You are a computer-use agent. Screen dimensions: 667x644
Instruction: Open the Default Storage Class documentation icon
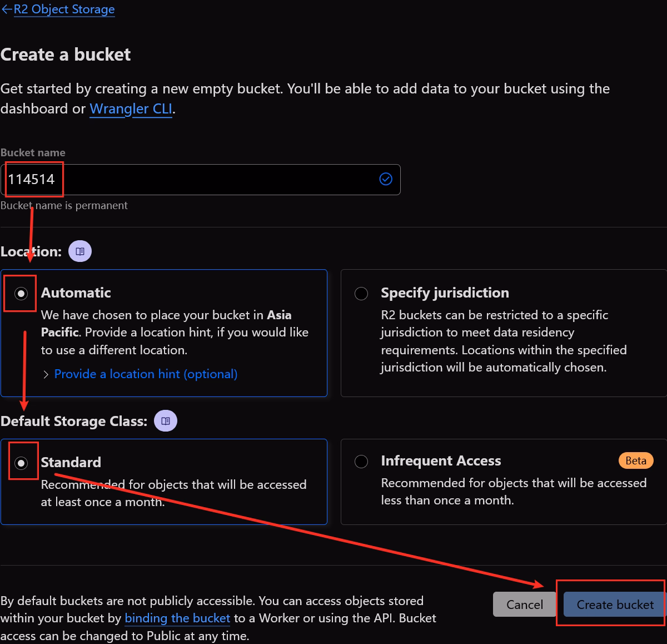pos(166,421)
